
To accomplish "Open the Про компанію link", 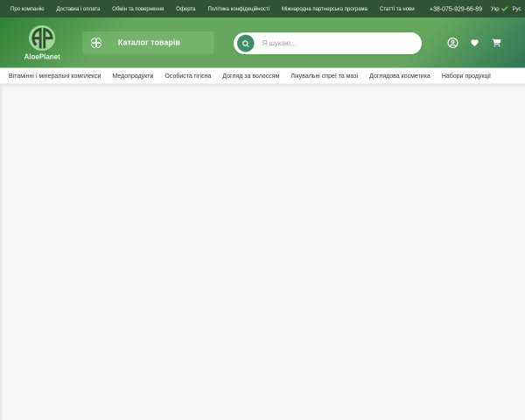I will [27, 9].
